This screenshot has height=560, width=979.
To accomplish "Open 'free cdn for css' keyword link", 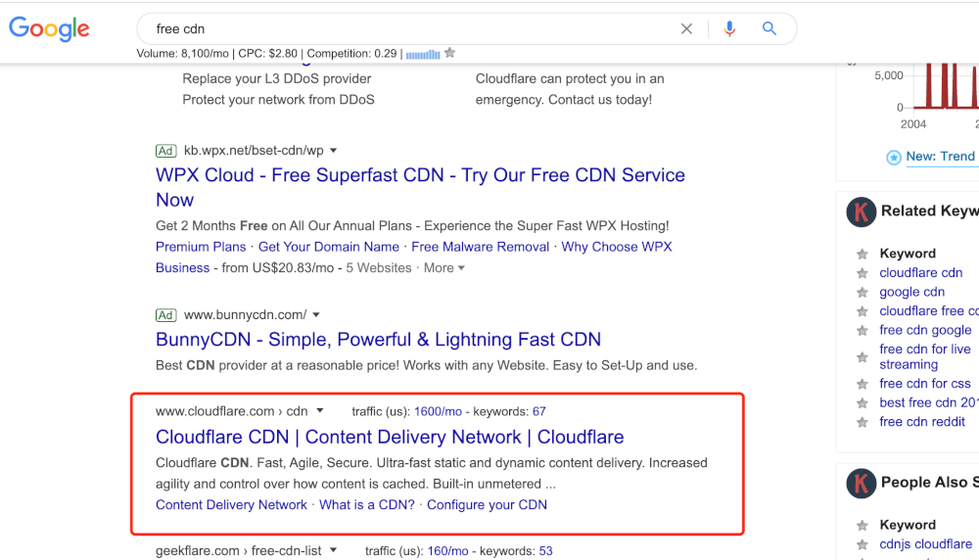I will 925,384.
